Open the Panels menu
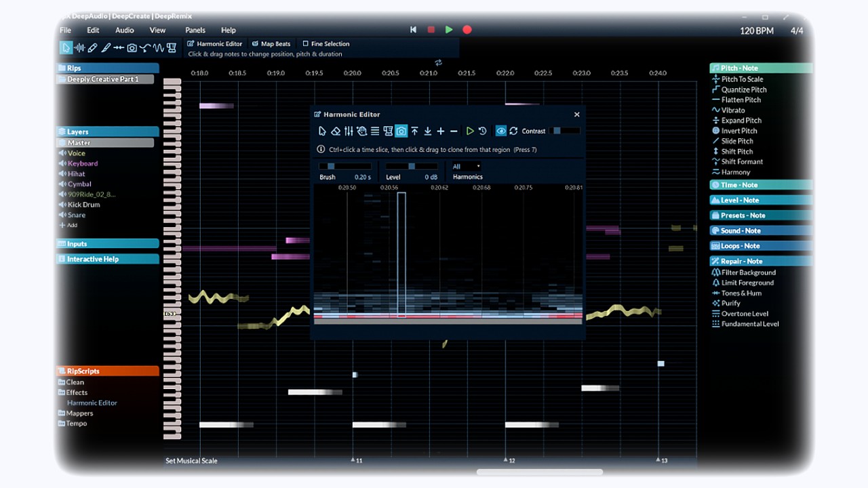Image resolution: width=868 pixels, height=488 pixels. tap(195, 30)
